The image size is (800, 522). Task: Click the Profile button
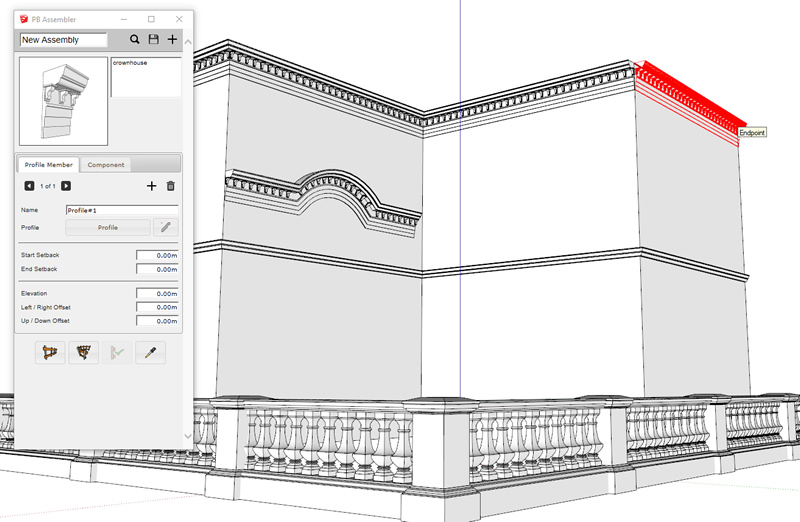(108, 227)
